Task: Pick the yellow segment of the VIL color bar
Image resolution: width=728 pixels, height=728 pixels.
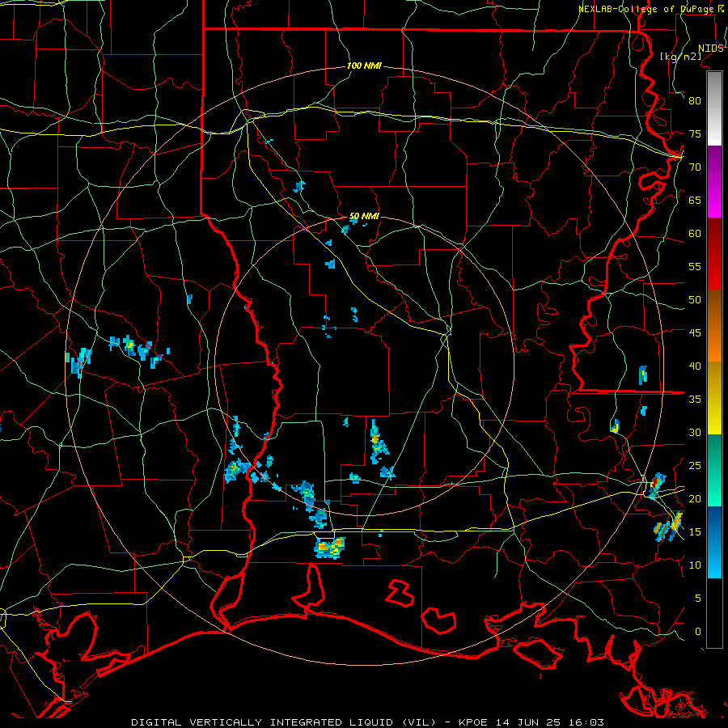Action: 714,398
